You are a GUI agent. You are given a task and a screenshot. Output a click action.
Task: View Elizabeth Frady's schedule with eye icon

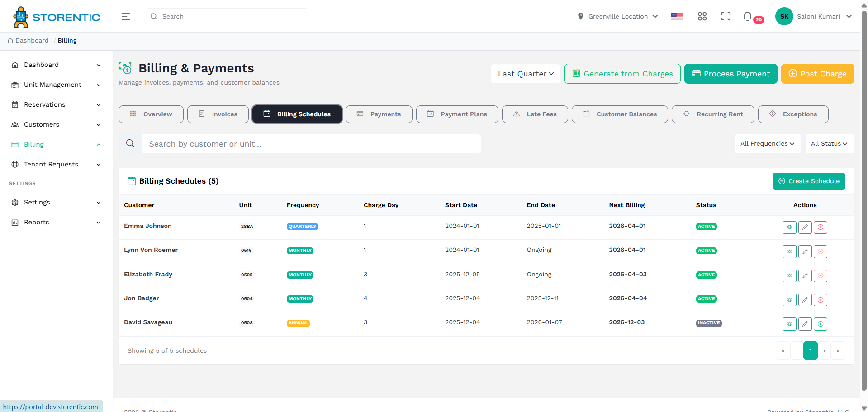(789, 275)
